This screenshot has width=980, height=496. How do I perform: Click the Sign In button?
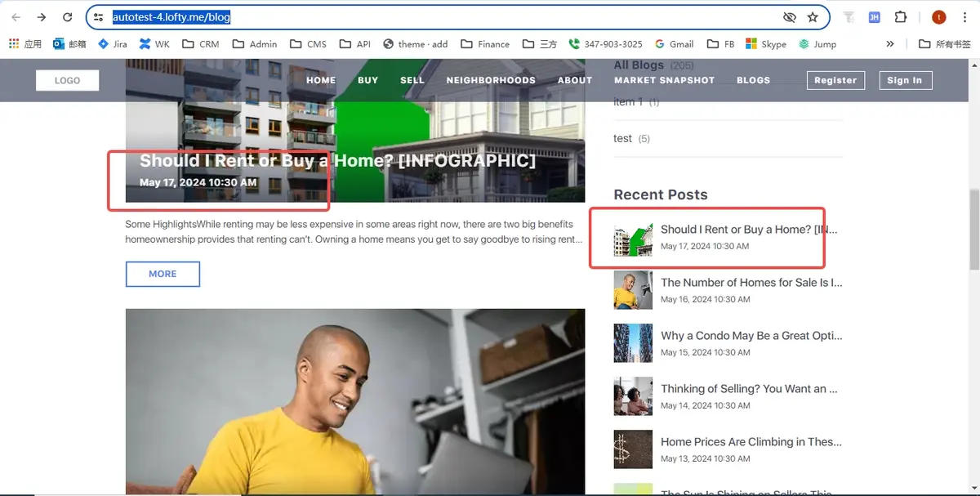coord(905,80)
